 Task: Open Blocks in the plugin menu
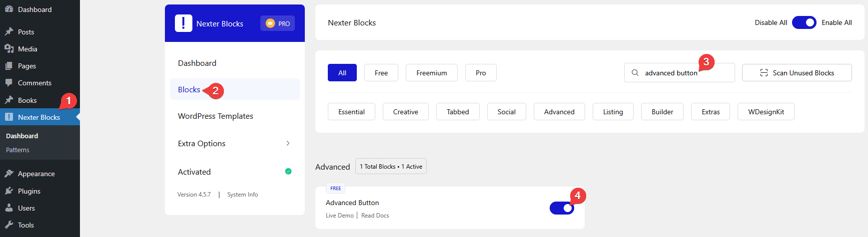pyautogui.click(x=189, y=90)
